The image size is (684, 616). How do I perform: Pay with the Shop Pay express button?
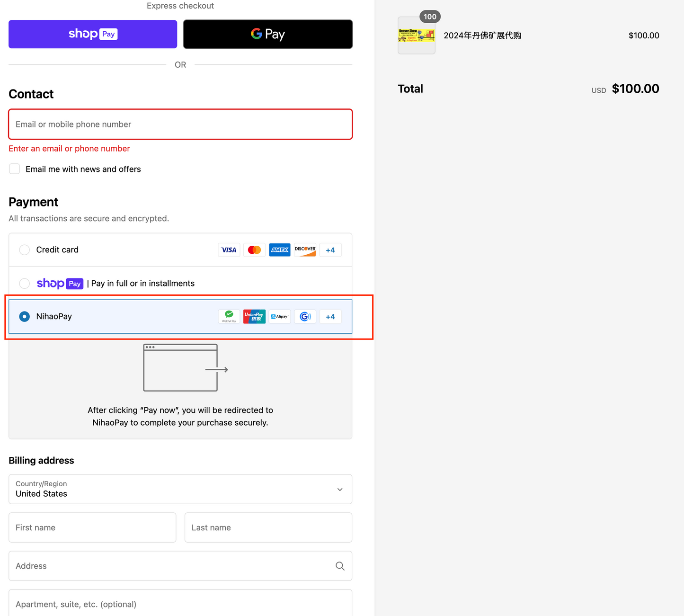[x=93, y=34]
